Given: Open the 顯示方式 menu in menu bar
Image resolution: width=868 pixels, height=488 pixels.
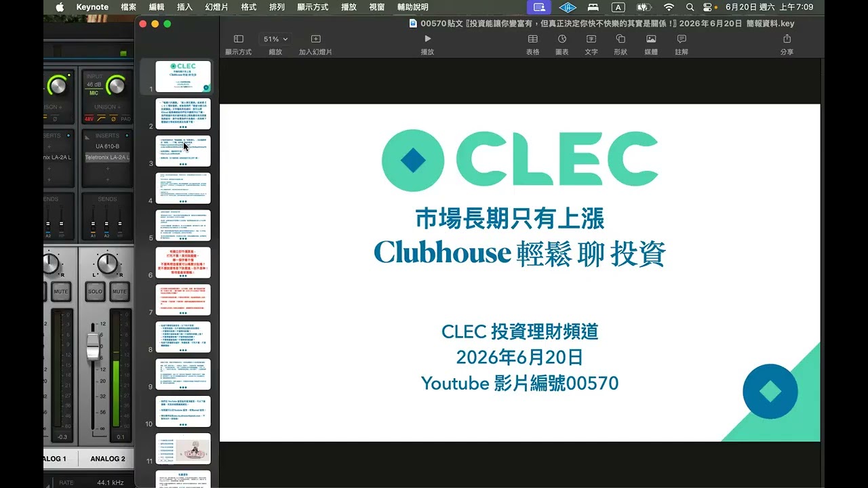Looking at the screenshot, I should pyautogui.click(x=313, y=7).
